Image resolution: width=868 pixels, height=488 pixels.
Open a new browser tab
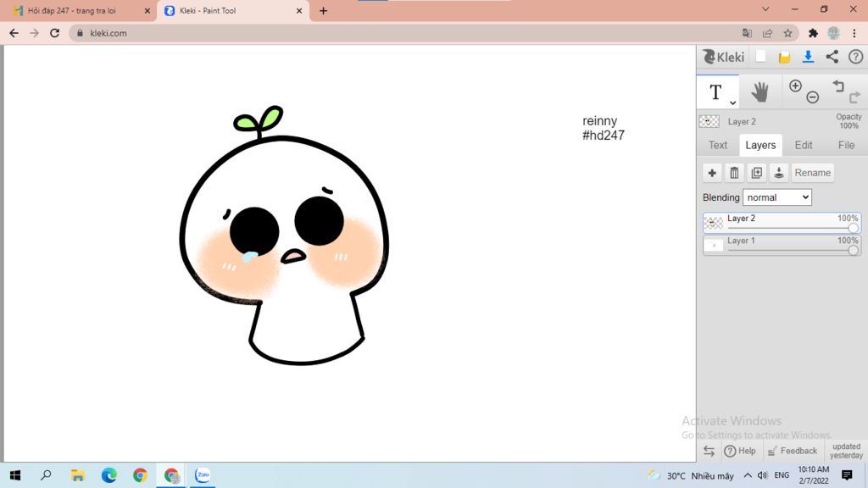click(x=323, y=10)
